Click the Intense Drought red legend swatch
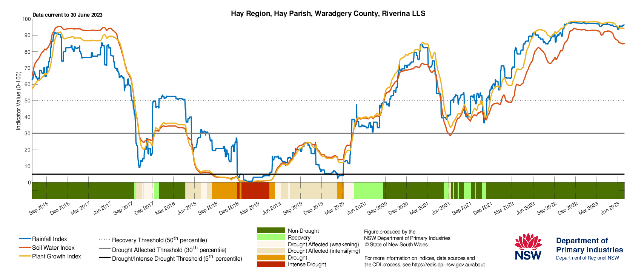 tap(271, 264)
